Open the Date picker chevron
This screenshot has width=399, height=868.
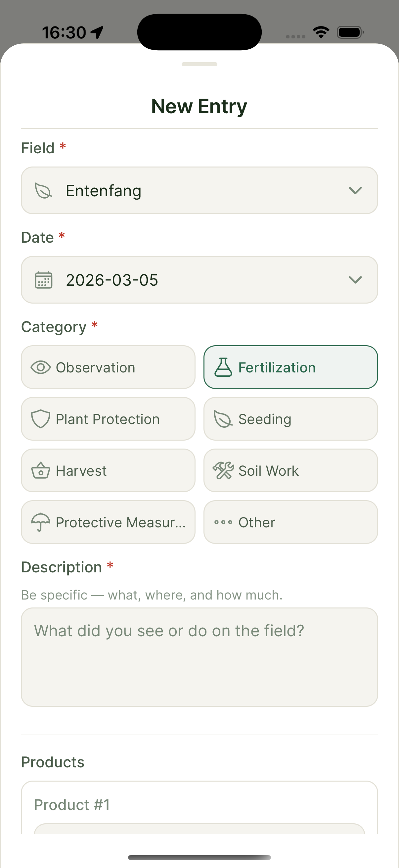(x=355, y=280)
